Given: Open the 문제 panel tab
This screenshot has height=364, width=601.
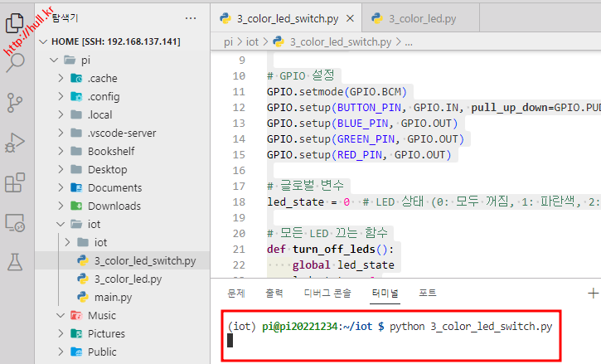Looking at the screenshot, I should point(236,293).
